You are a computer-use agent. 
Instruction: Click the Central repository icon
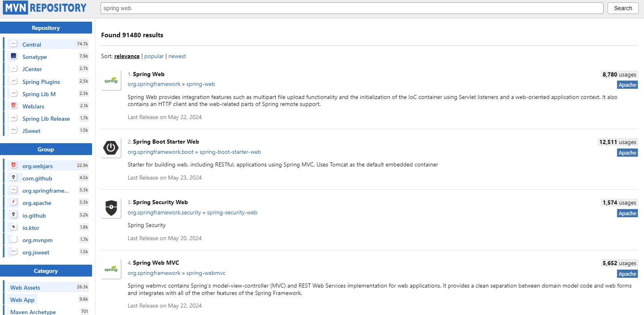(14, 44)
